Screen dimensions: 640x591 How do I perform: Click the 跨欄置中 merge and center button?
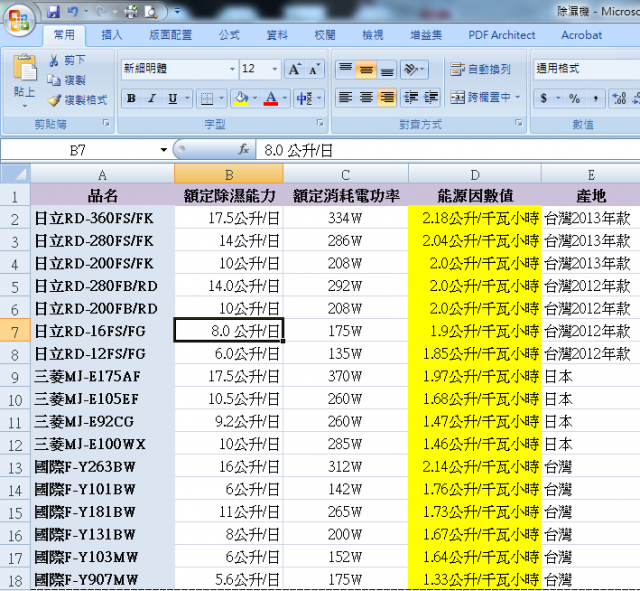pyautogui.click(x=480, y=98)
